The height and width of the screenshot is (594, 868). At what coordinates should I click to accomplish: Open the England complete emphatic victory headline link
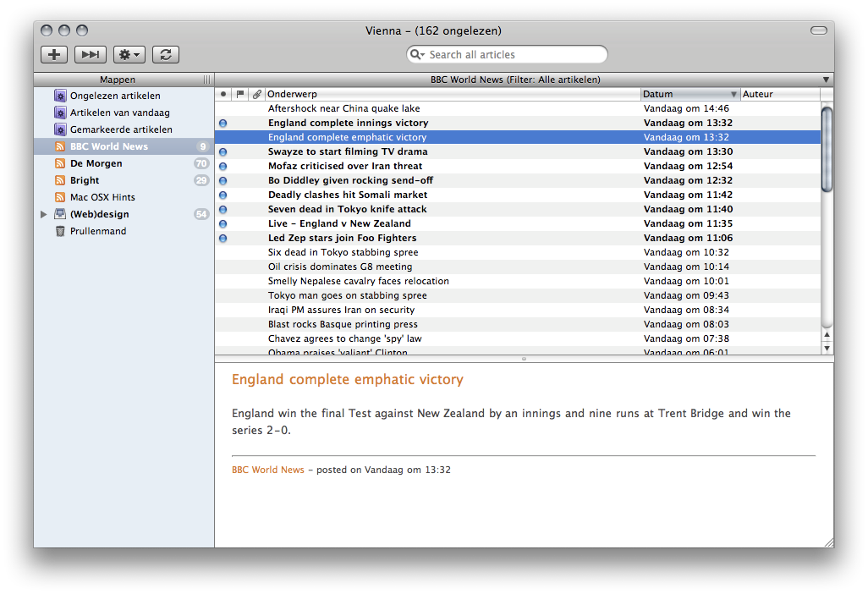(348, 379)
